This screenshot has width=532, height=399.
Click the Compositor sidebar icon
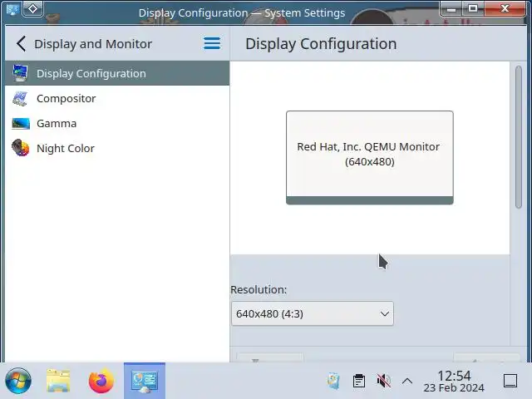click(20, 98)
